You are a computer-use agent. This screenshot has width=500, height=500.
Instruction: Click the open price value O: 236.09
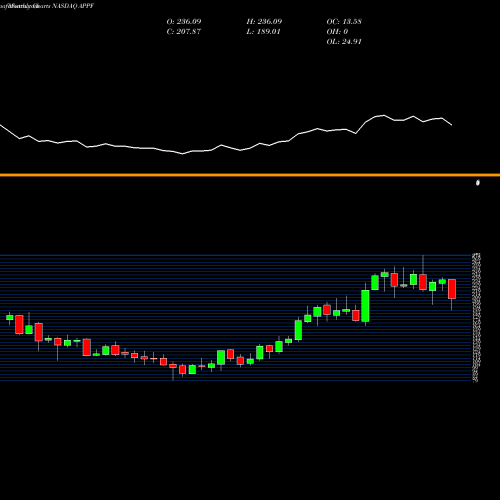184,22
